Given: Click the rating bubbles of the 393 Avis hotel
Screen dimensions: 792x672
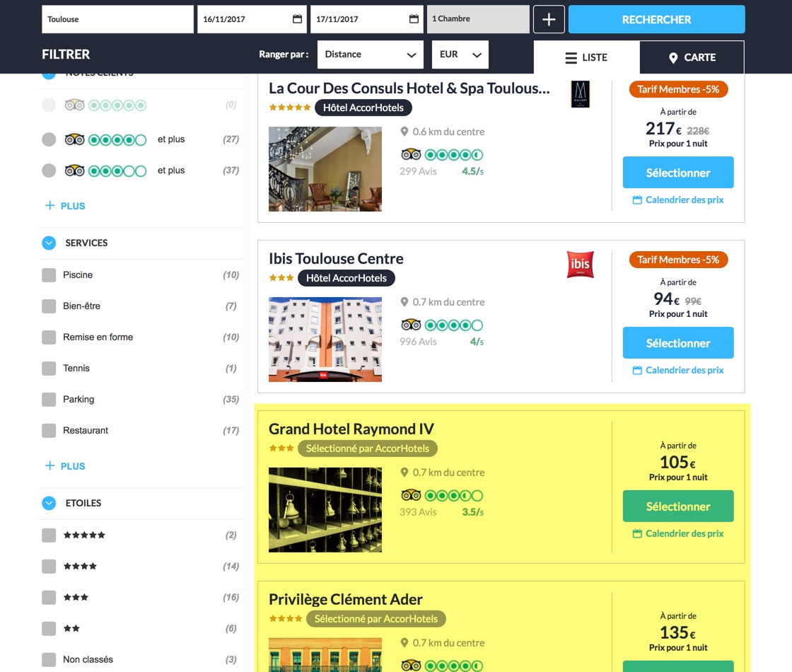Looking at the screenshot, I should coord(453,495).
